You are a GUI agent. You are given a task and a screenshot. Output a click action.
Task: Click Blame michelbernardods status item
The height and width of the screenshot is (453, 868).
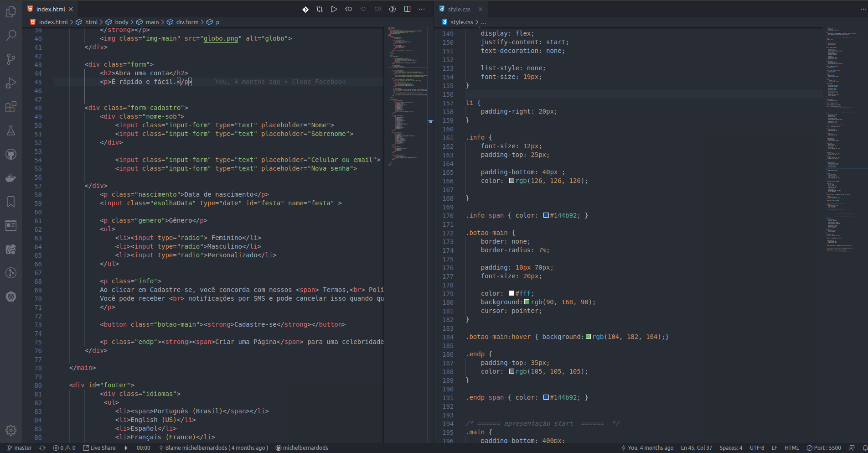click(x=213, y=448)
